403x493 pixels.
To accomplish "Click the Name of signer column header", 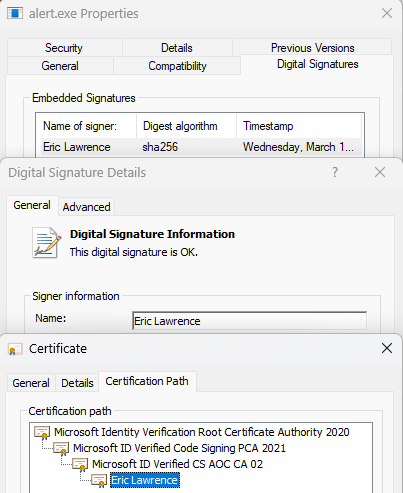I will click(86, 126).
